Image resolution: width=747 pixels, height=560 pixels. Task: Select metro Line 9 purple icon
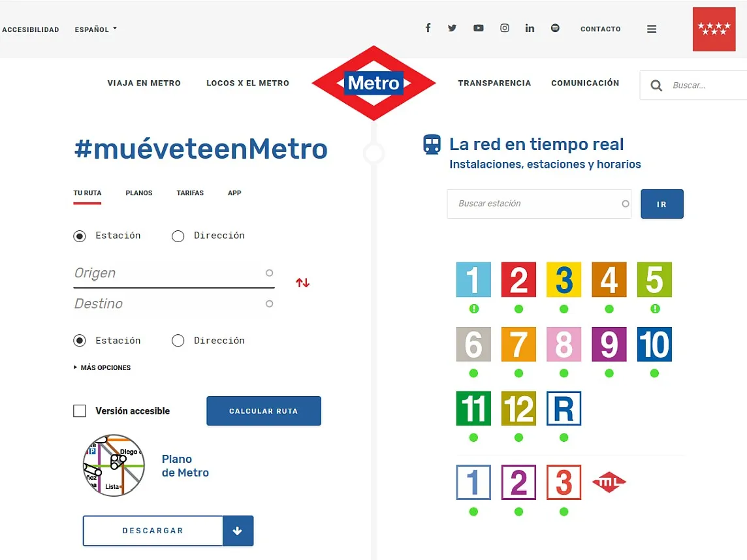(609, 344)
